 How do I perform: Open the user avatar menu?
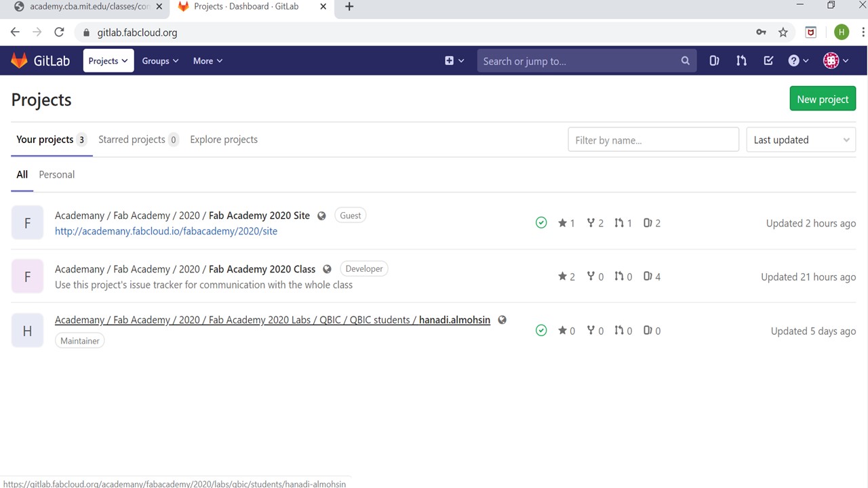coord(836,61)
